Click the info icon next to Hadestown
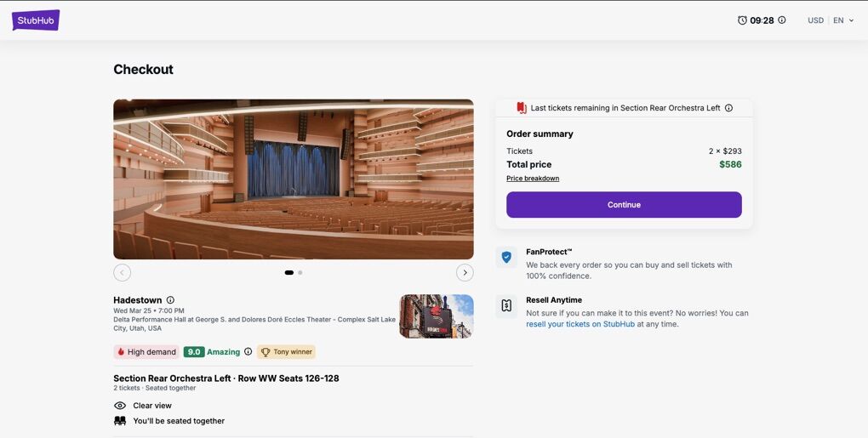The height and width of the screenshot is (438, 868). click(170, 300)
